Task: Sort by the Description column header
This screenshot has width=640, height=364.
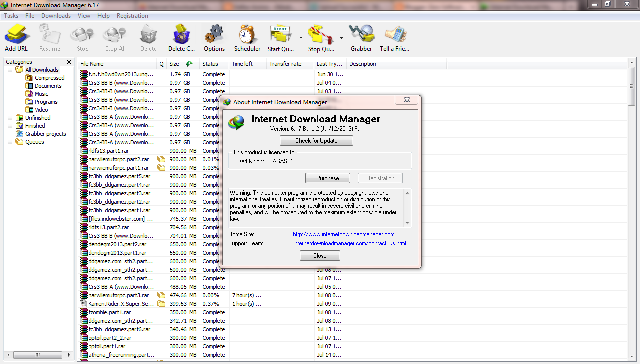Action: pyautogui.click(x=397, y=64)
